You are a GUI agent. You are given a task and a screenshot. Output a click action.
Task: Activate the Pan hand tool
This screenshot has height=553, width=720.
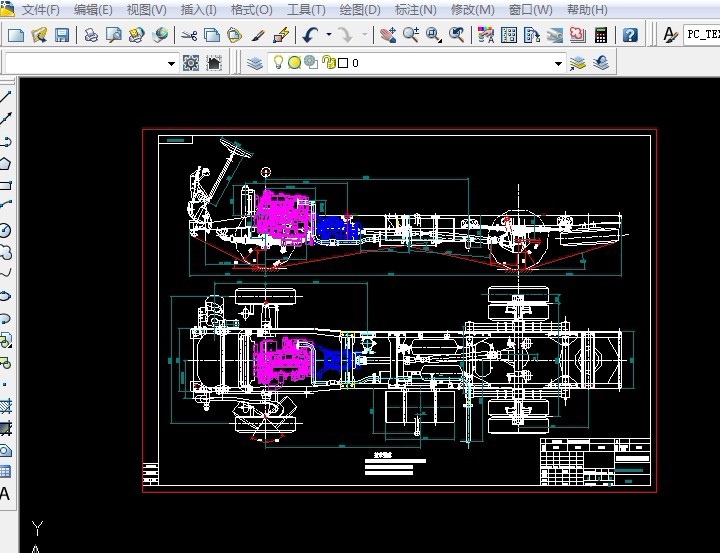388,35
